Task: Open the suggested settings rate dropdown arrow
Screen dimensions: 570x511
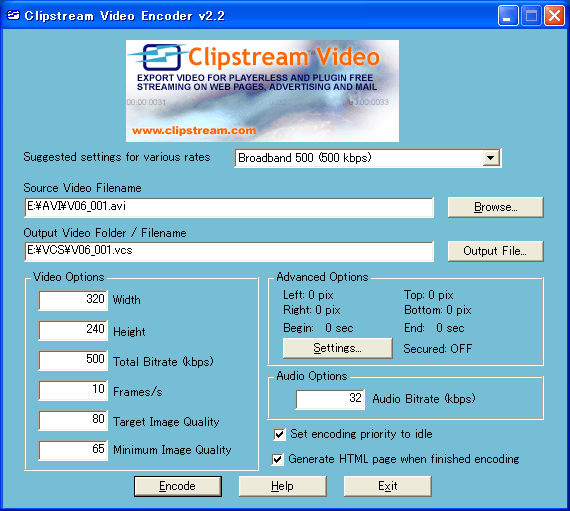Action: coord(490,158)
